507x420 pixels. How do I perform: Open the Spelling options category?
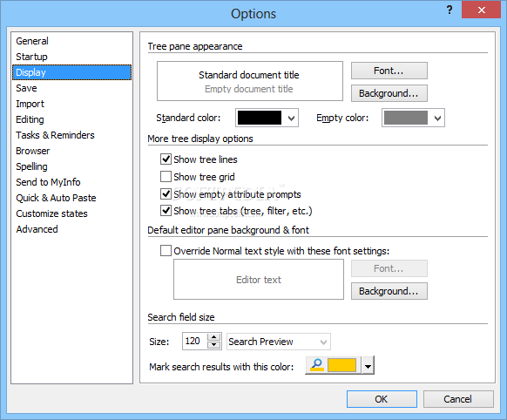[x=71, y=166]
